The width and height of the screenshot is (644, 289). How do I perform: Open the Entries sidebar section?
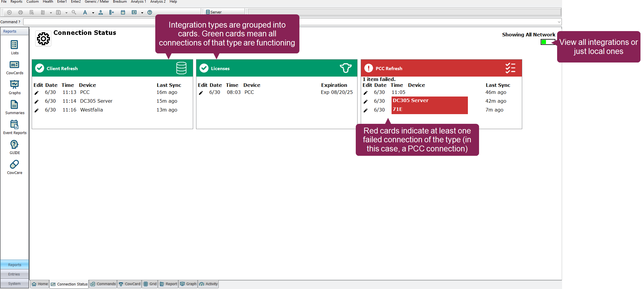click(14, 274)
